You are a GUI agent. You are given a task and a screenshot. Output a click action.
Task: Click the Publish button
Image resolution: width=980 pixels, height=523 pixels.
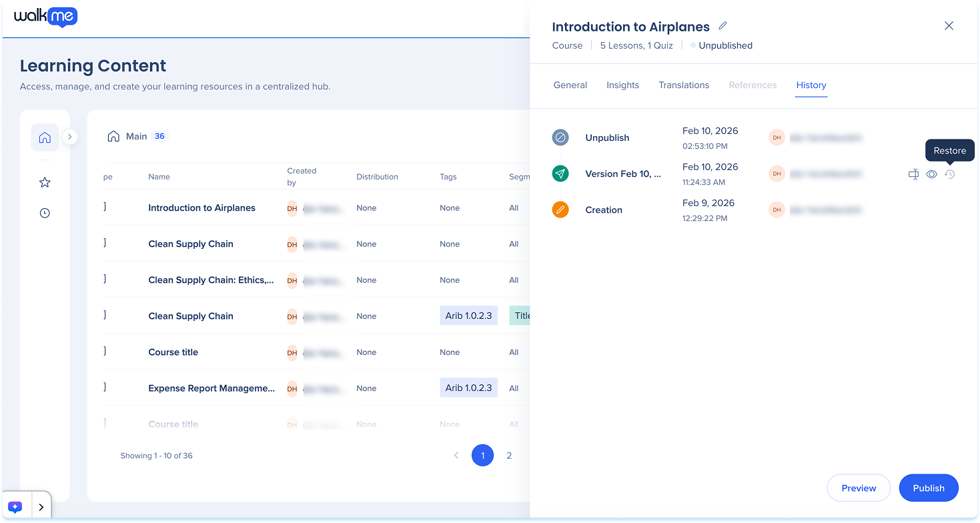[928, 488]
